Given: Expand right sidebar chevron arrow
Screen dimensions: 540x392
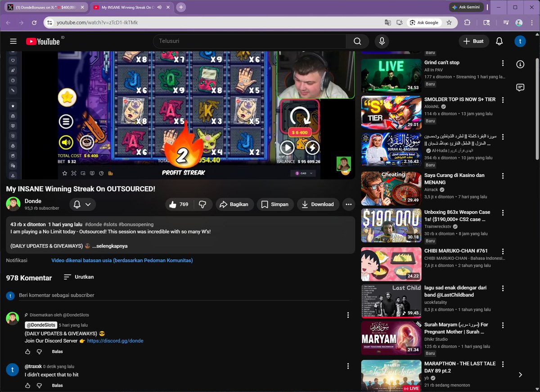Looking at the screenshot, I should coord(520,374).
